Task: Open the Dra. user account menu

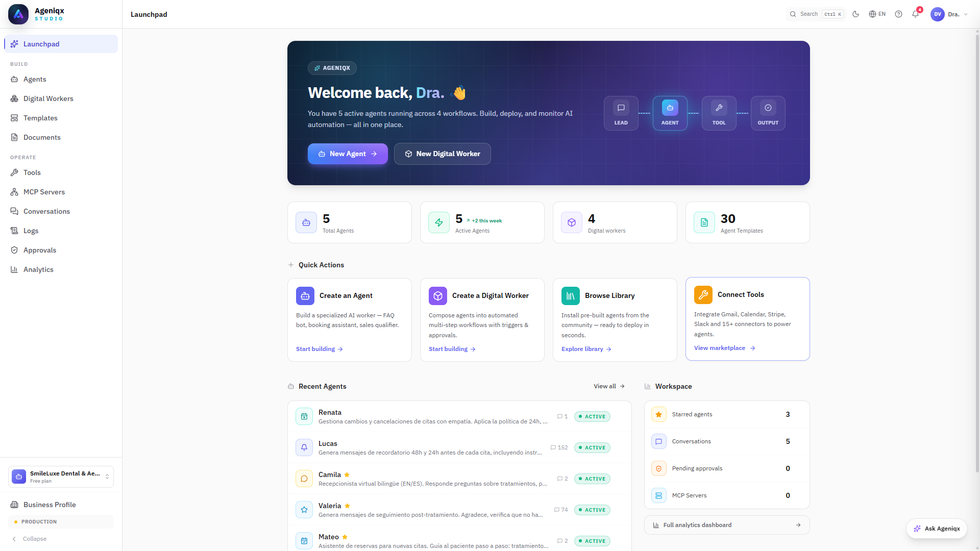Action: pyautogui.click(x=949, y=14)
